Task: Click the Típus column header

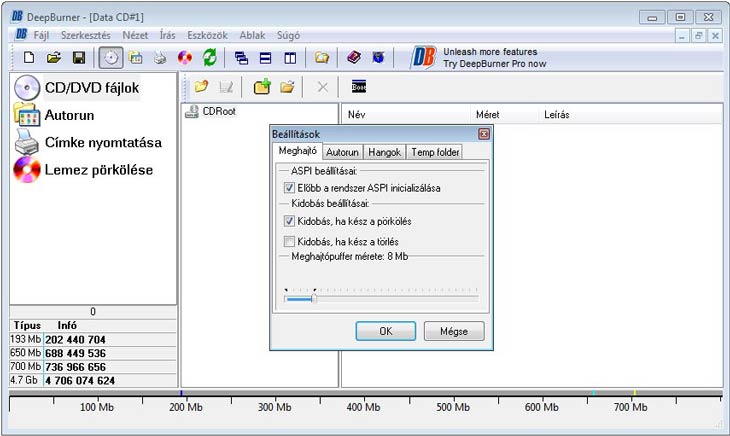Action: coord(27,325)
